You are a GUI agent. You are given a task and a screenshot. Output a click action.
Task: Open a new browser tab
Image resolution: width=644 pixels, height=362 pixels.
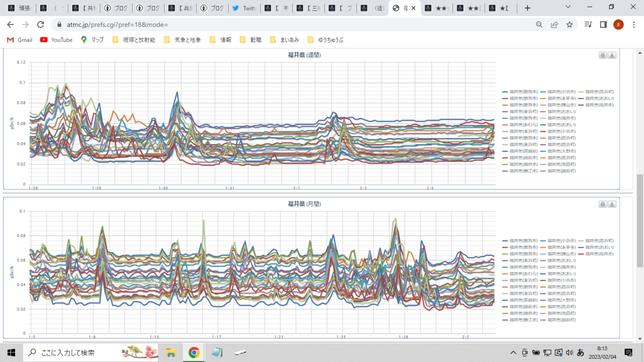tap(528, 8)
